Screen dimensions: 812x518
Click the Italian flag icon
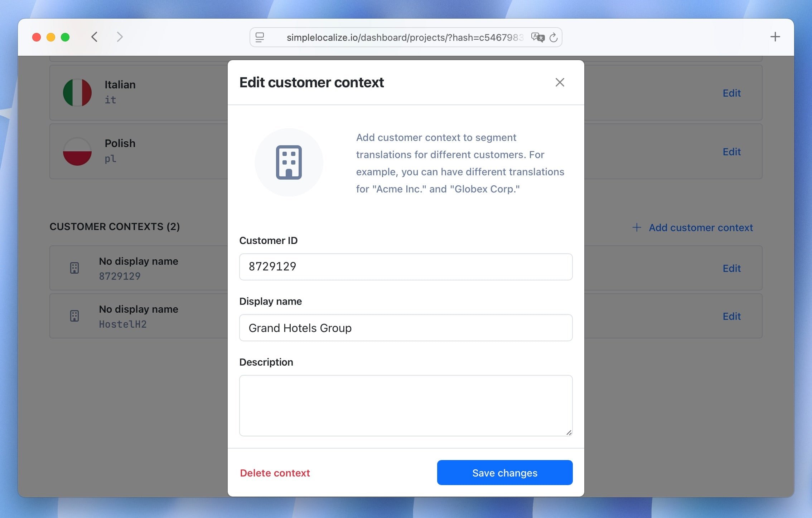(x=77, y=93)
